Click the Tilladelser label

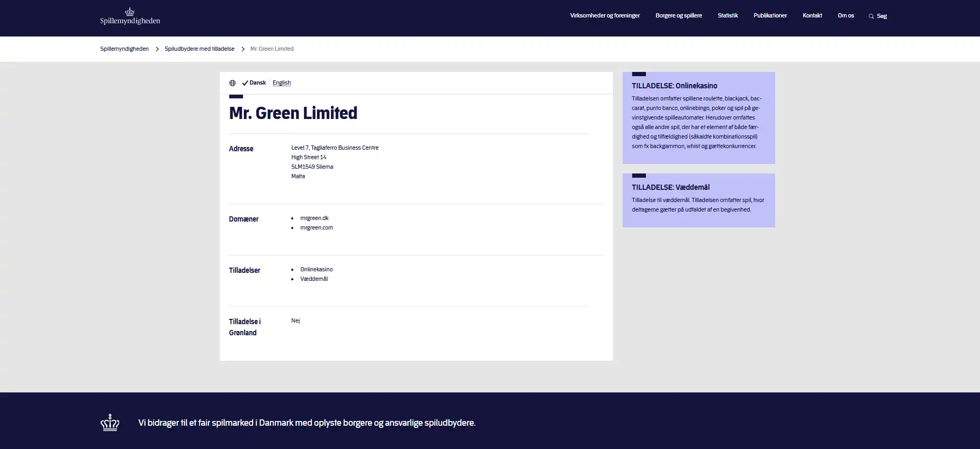click(x=245, y=270)
